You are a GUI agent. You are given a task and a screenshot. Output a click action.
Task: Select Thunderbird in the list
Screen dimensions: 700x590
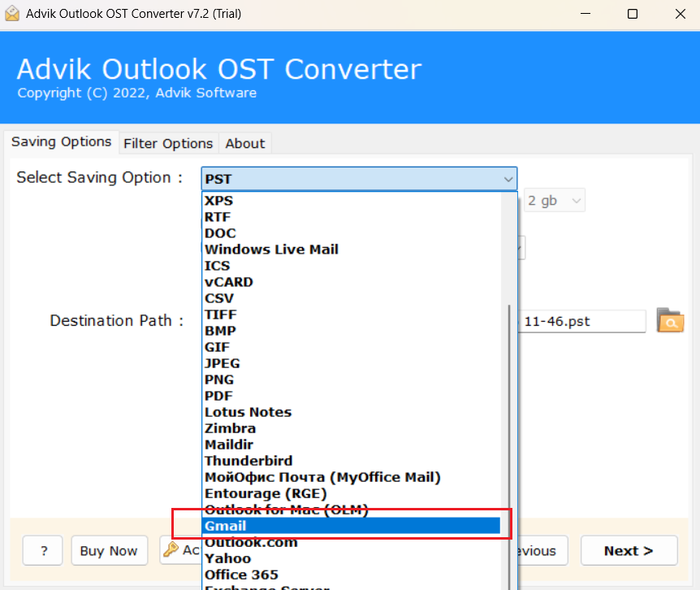(x=352, y=461)
